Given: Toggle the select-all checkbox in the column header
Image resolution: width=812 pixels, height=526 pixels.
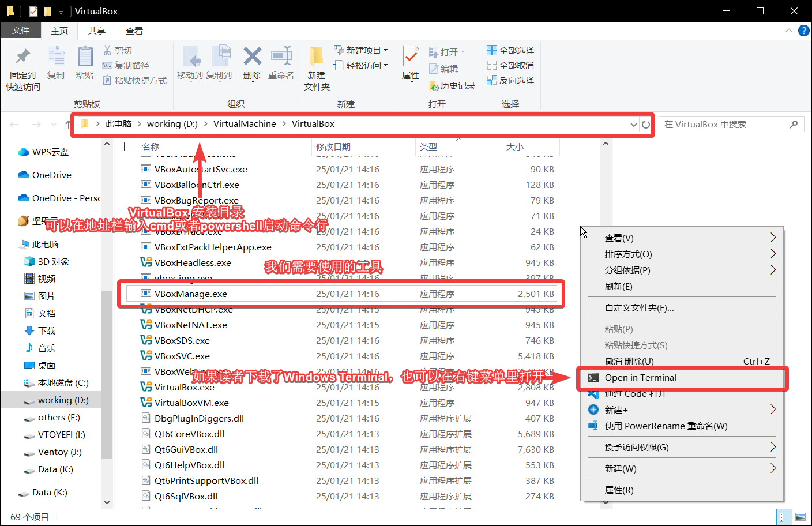Looking at the screenshot, I should coord(129,146).
